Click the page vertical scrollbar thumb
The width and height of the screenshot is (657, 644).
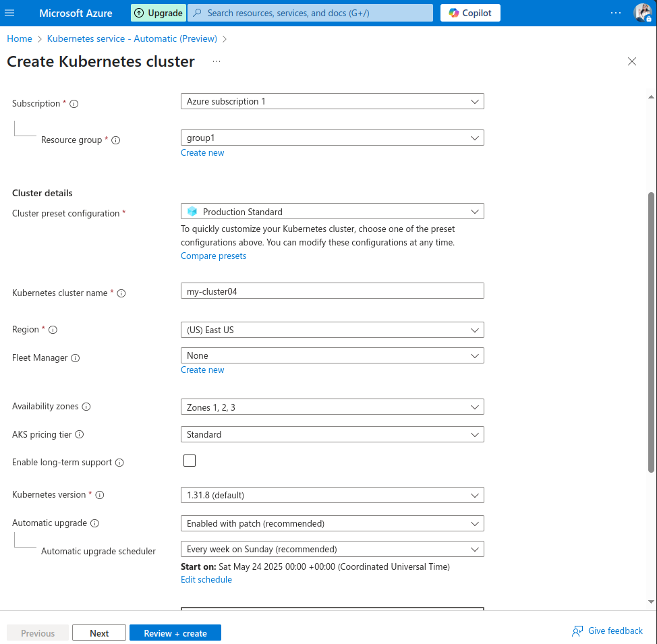(651, 330)
